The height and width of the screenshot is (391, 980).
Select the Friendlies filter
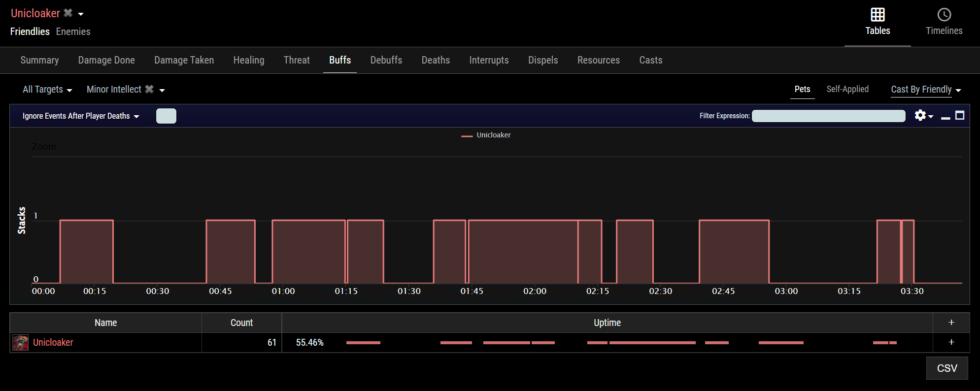[30, 32]
